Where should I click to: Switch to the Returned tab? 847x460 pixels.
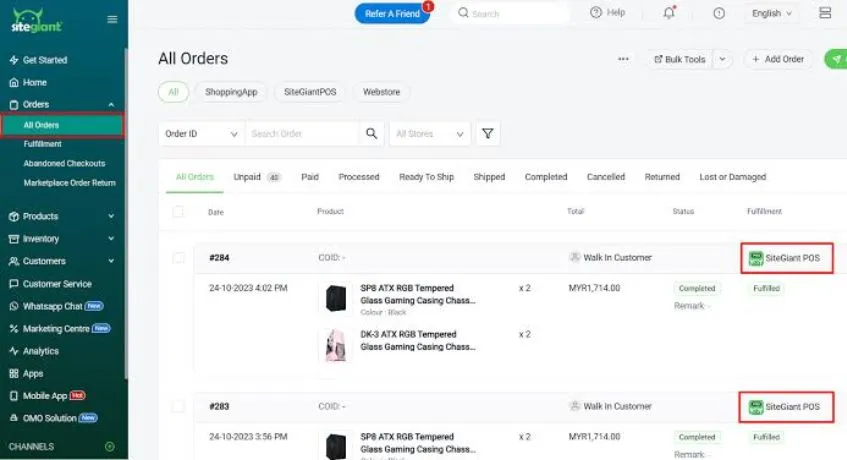click(662, 177)
